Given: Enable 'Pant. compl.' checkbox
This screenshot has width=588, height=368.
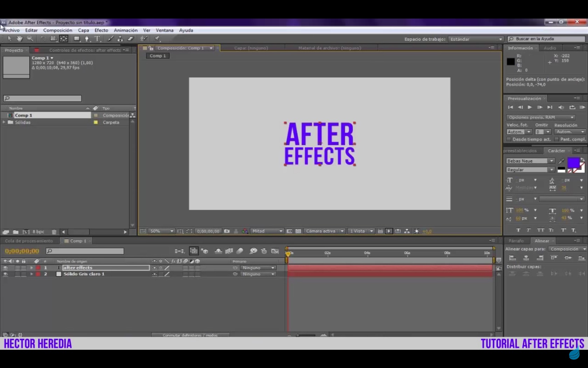Looking at the screenshot, I should [556, 139].
